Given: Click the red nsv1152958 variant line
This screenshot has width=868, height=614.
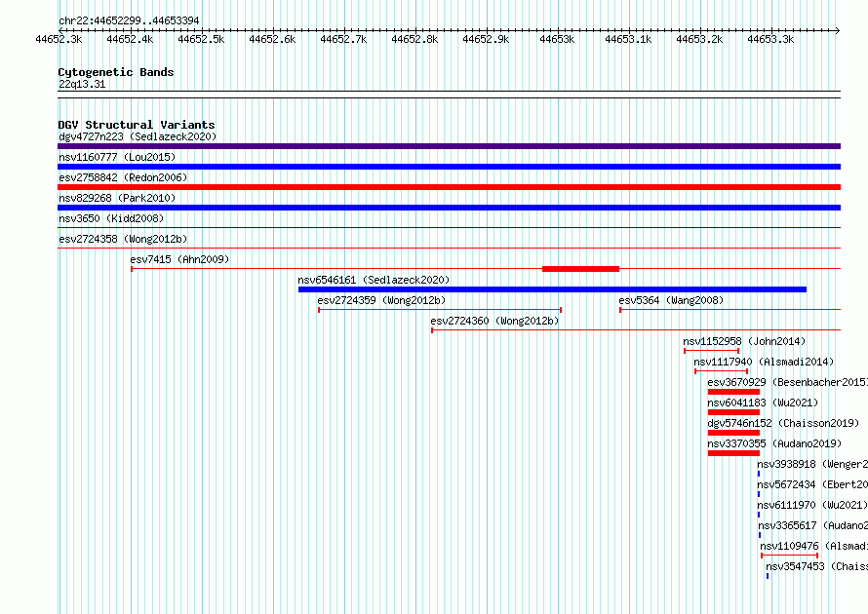Looking at the screenshot, I should coord(711,351).
